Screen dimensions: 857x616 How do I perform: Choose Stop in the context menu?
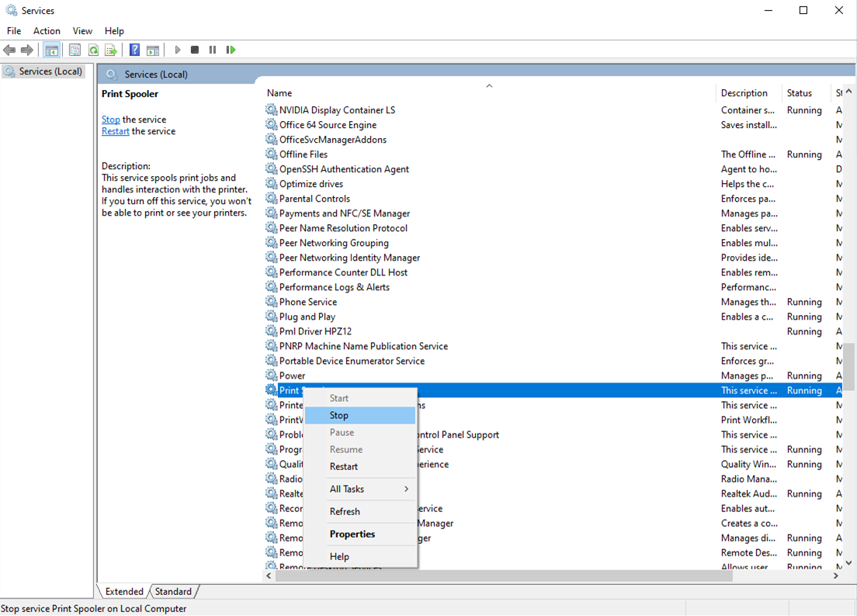(339, 416)
